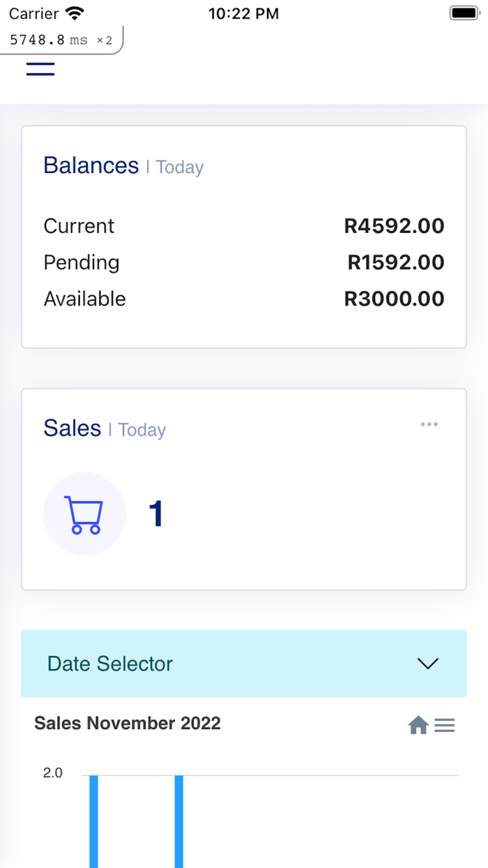Open the Sales card three-dot options
Screen dimensions: 488x868
pyautogui.click(x=429, y=424)
